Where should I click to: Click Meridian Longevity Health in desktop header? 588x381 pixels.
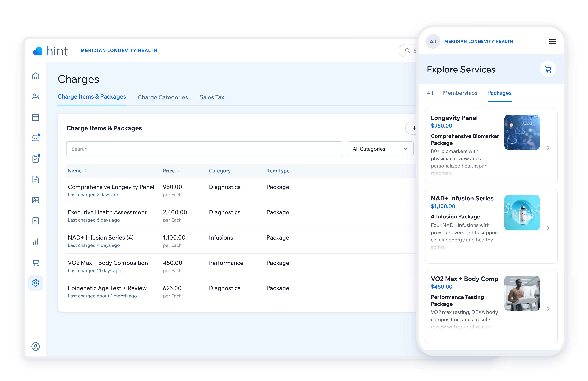pos(119,51)
